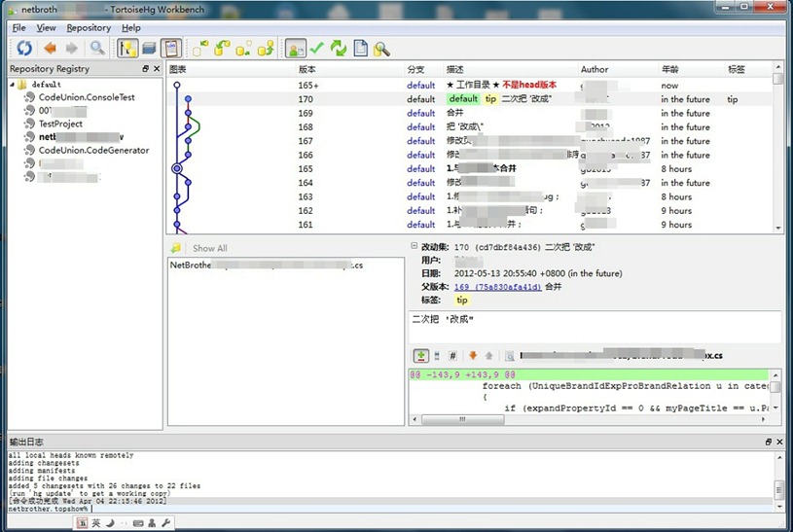Click the gray forward arrow icon
793x532 pixels.
(72, 48)
